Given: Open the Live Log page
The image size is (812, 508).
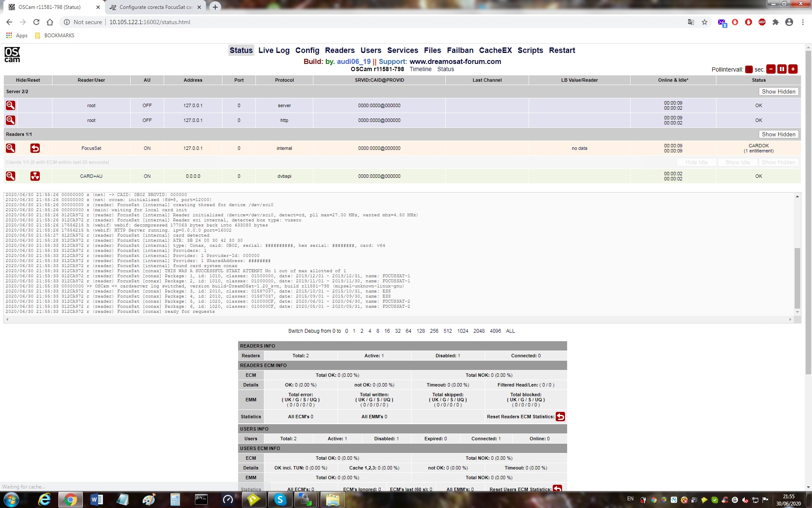Looking at the screenshot, I should [274, 50].
